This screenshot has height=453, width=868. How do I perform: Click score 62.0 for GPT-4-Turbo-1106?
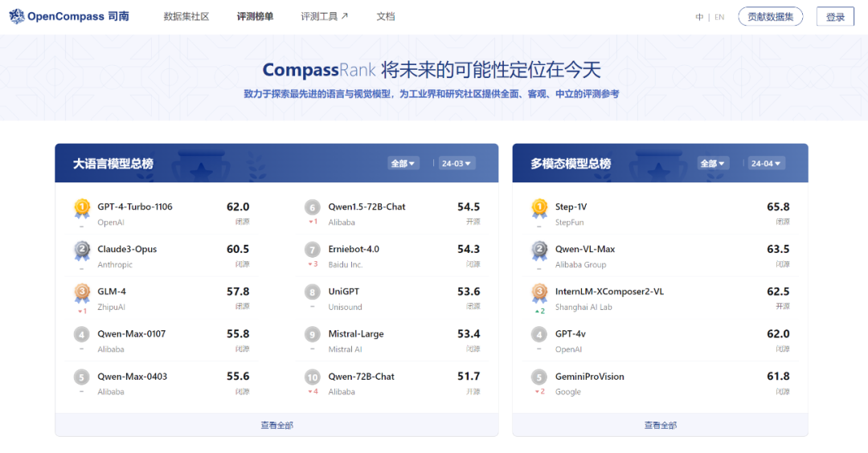click(238, 207)
